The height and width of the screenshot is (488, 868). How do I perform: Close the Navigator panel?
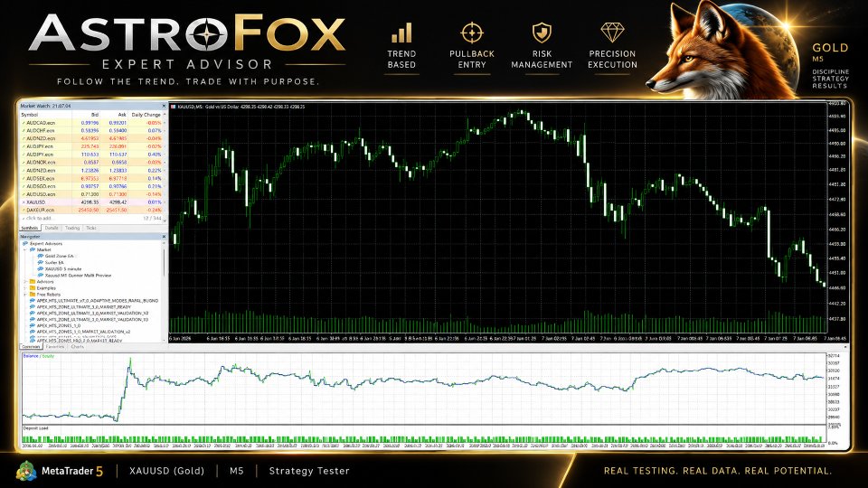pyautogui.click(x=164, y=236)
